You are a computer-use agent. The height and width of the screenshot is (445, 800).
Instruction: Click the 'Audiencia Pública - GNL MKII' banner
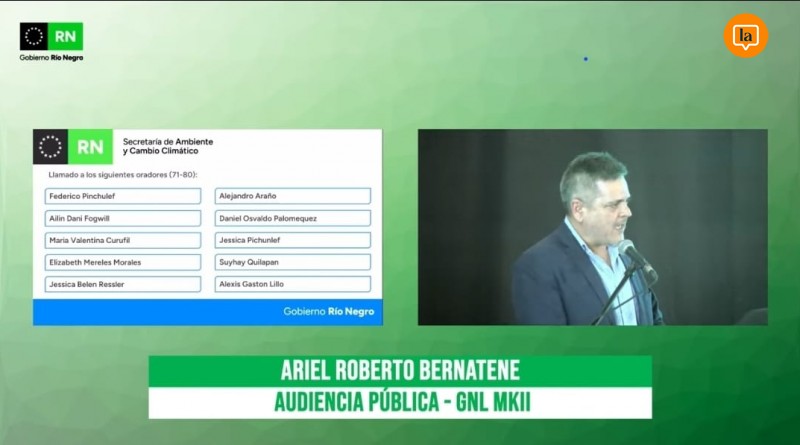coord(400,403)
